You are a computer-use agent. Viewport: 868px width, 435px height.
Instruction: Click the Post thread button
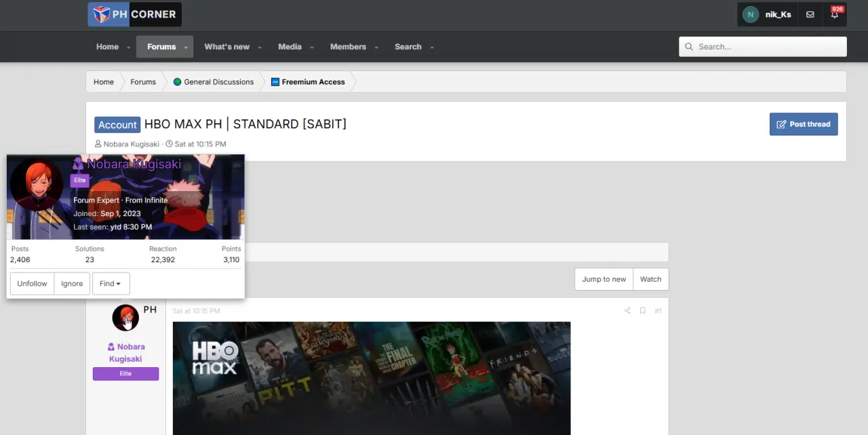click(x=804, y=124)
